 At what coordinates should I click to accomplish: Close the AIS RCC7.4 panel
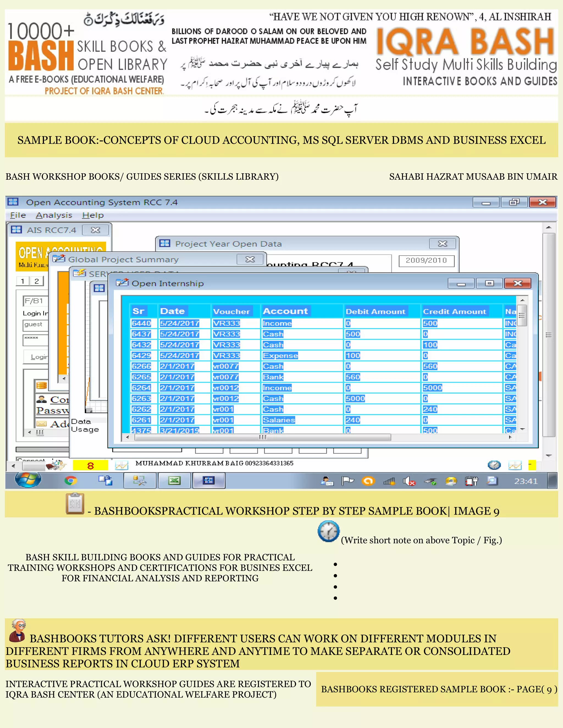pos(95,230)
